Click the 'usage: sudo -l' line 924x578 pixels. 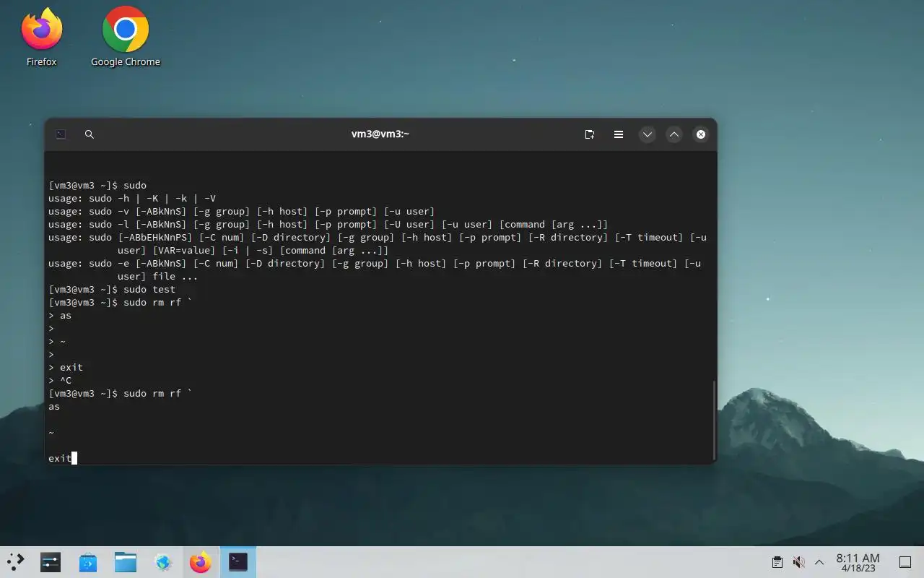tap(328, 225)
